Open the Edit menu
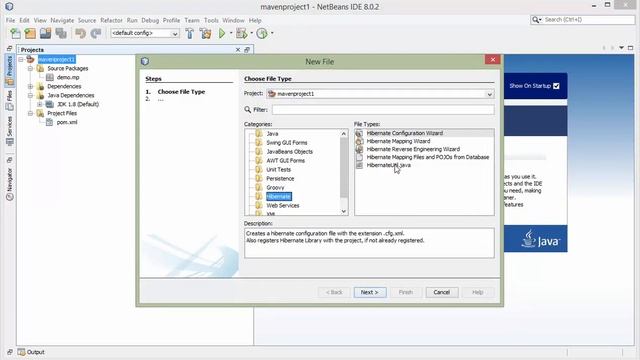 (x=24, y=20)
